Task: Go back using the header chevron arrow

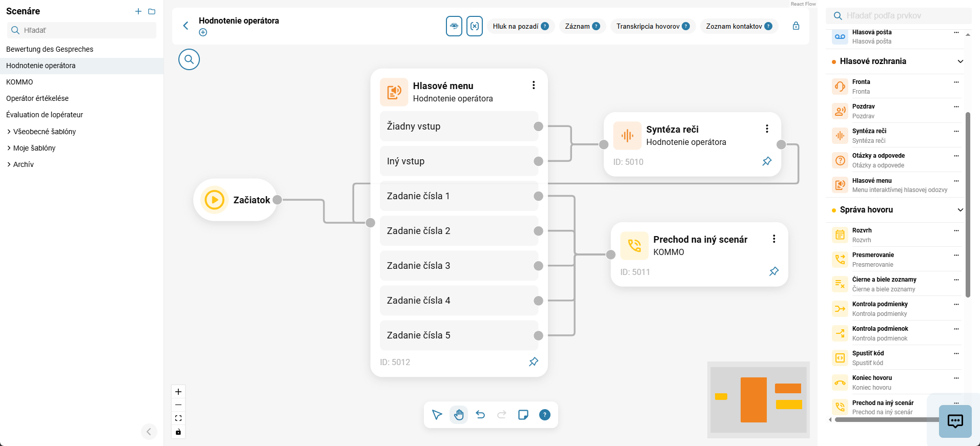Action: [x=186, y=26]
